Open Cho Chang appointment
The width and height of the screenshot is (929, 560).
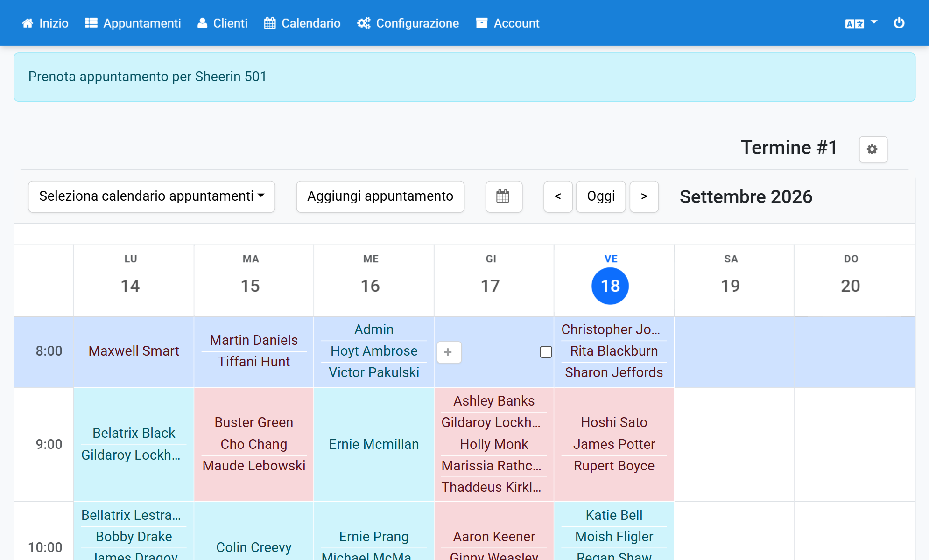click(x=254, y=444)
